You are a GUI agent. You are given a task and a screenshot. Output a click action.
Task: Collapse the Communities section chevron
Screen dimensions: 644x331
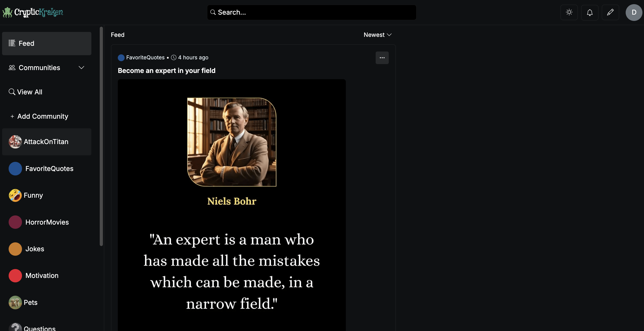pyautogui.click(x=81, y=68)
